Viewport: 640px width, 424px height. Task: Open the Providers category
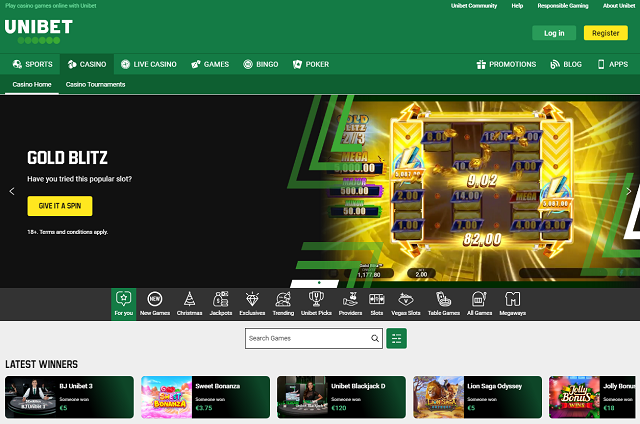(x=350, y=304)
